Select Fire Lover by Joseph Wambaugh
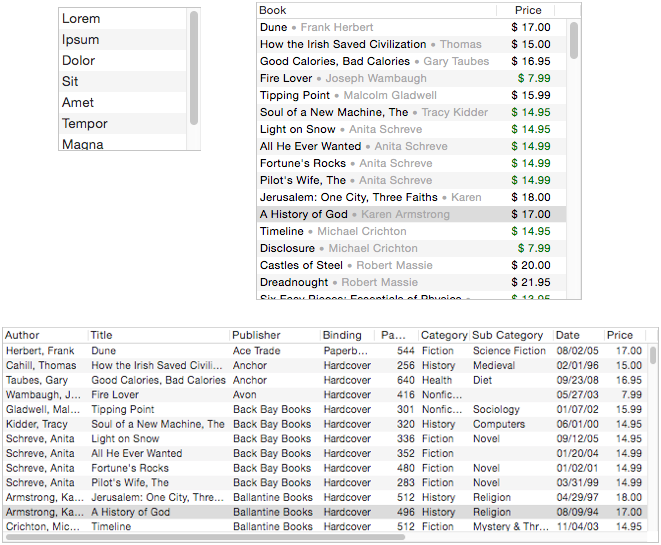661x545 pixels. coord(411,78)
